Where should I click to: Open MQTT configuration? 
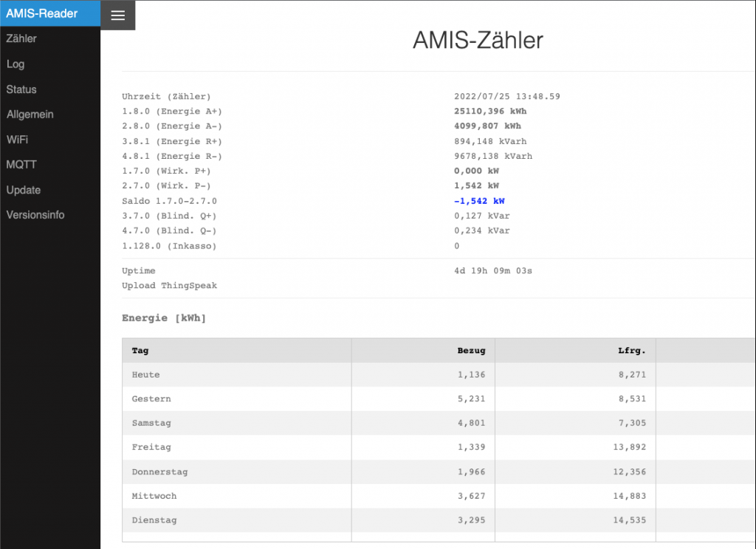(21, 165)
